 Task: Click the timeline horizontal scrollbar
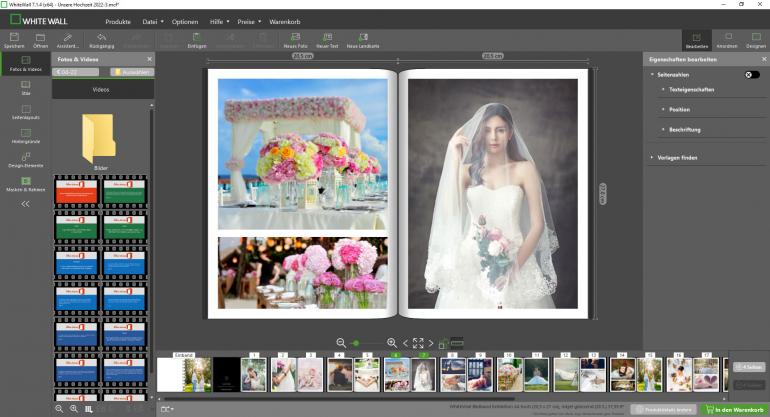339,399
